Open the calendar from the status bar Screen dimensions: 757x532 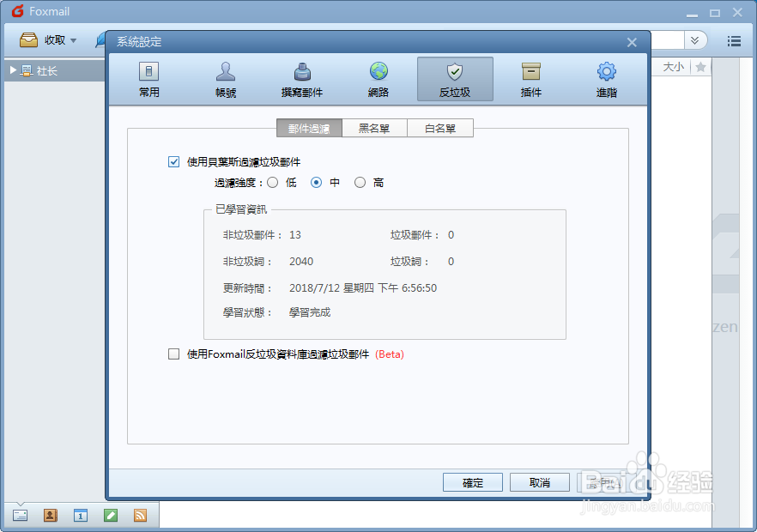(80, 516)
